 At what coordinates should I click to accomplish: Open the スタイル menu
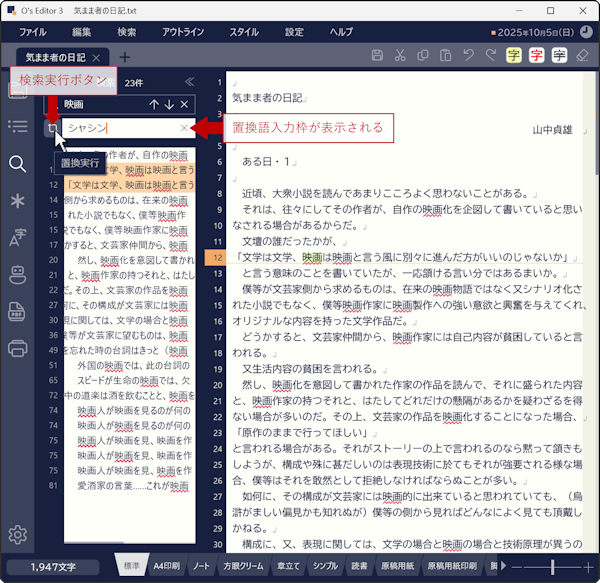243,32
